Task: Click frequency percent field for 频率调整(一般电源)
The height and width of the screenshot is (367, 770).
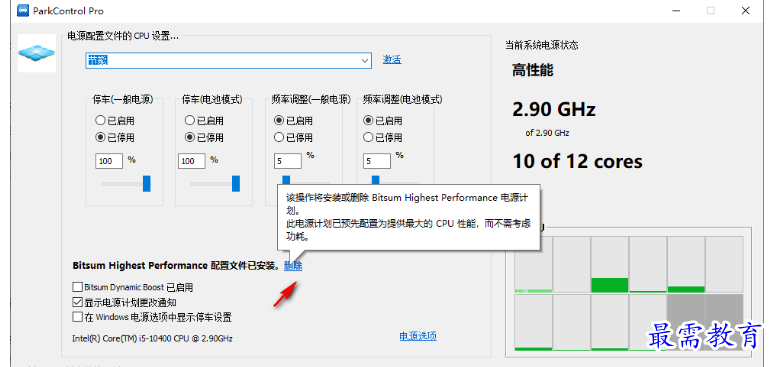Action: 288,161
